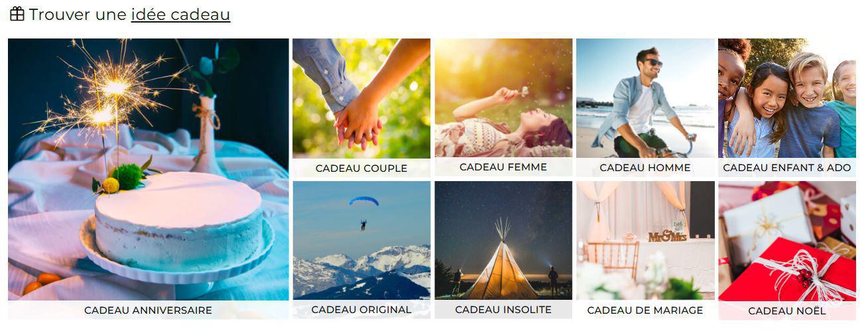Image resolution: width=868 pixels, height=331 pixels.
Task: Click the gift box icon beside the heading
Action: coord(17,13)
